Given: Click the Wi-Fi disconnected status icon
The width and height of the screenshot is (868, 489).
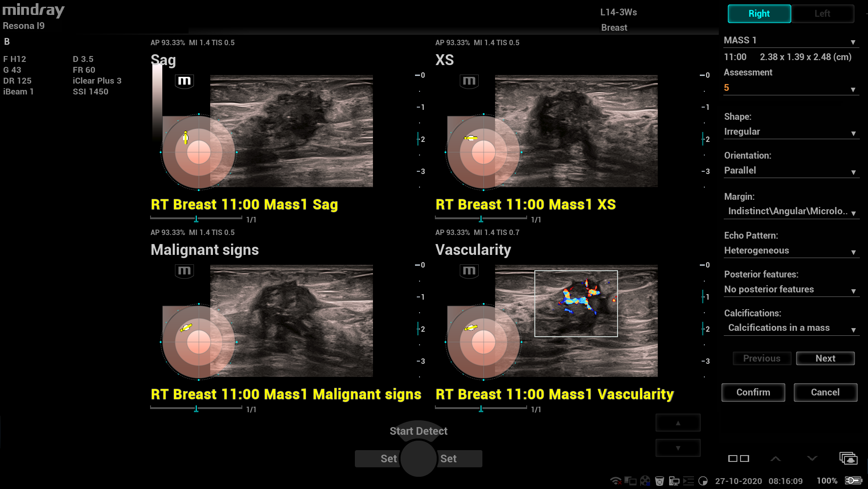Looking at the screenshot, I should click(616, 481).
